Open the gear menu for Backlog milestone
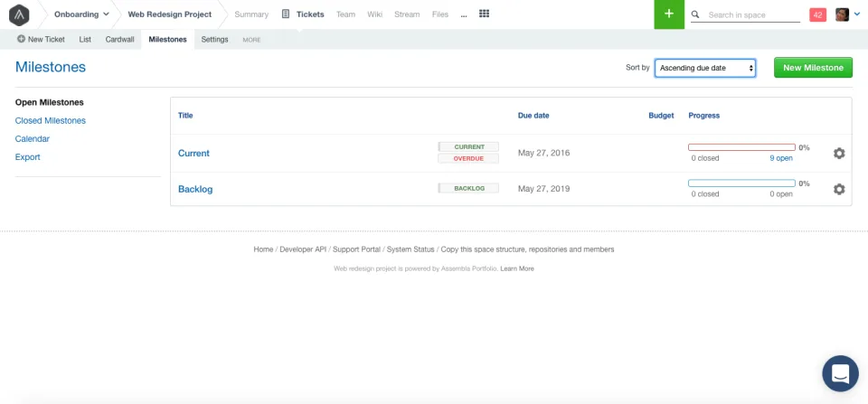 839,189
